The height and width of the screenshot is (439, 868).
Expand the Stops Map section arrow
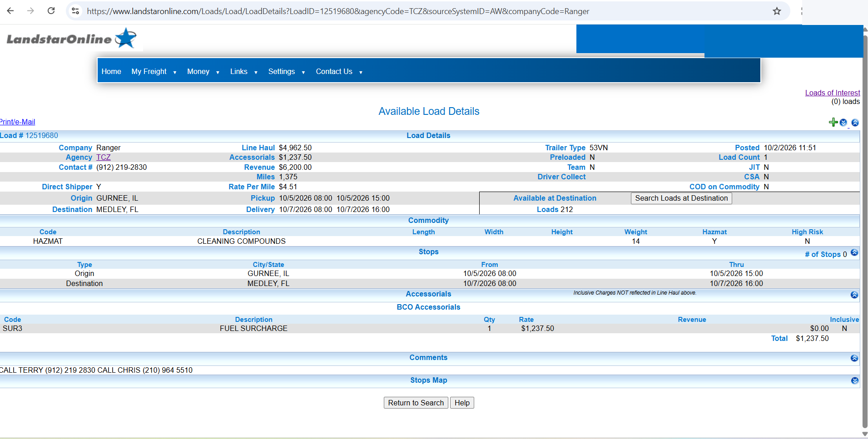[x=854, y=381]
